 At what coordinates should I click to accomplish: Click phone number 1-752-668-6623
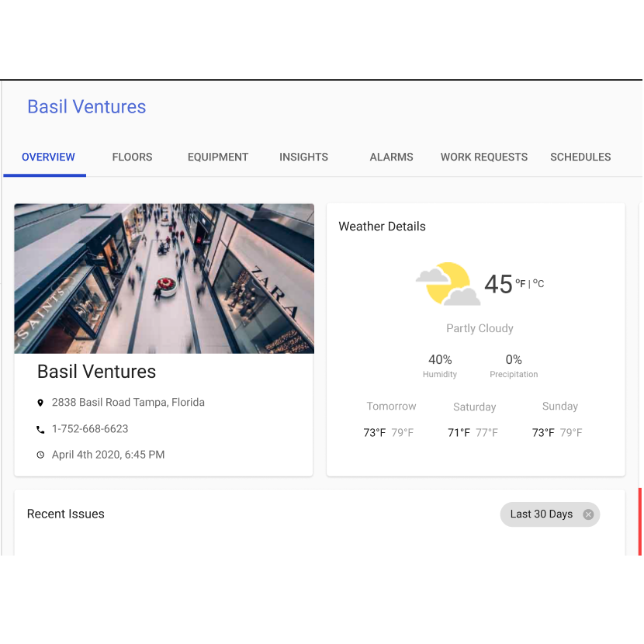[90, 429]
